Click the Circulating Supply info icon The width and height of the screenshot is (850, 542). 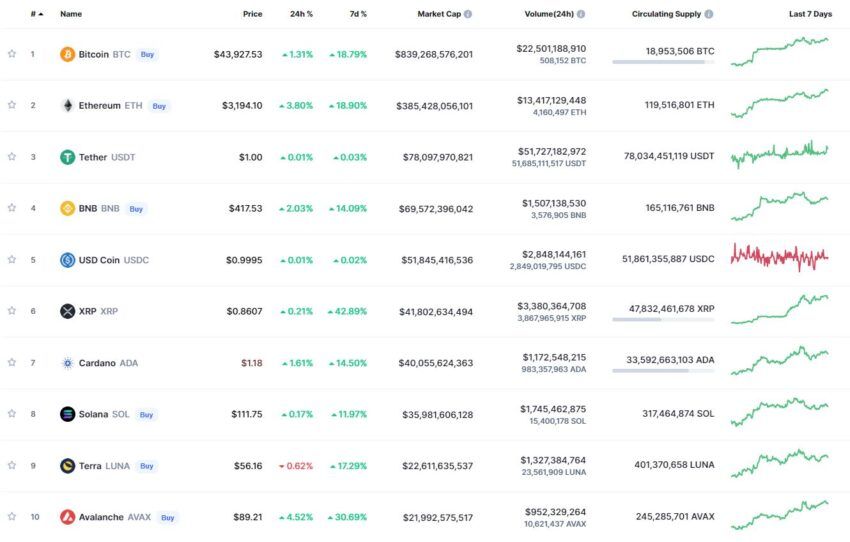pyautogui.click(x=709, y=14)
